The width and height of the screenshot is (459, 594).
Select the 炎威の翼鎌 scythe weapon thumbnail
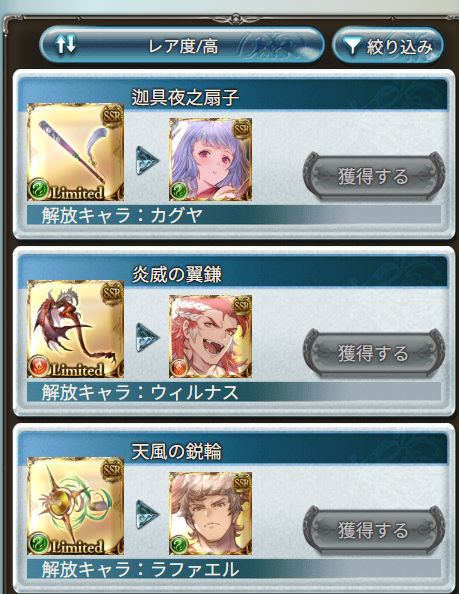pyautogui.click(x=75, y=329)
